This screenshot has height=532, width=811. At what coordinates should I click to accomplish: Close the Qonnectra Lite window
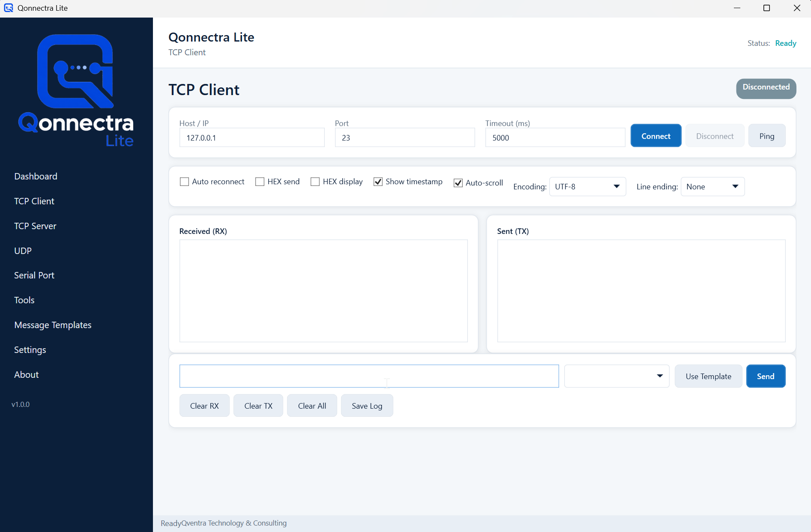[x=797, y=8]
